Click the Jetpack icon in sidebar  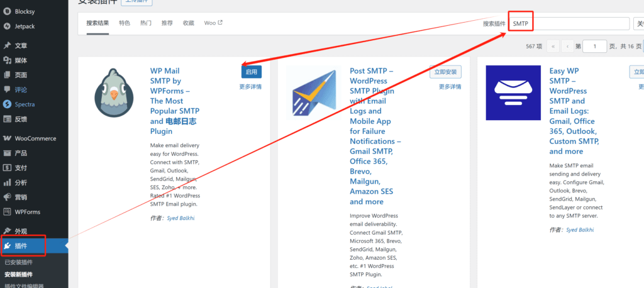(x=7, y=26)
